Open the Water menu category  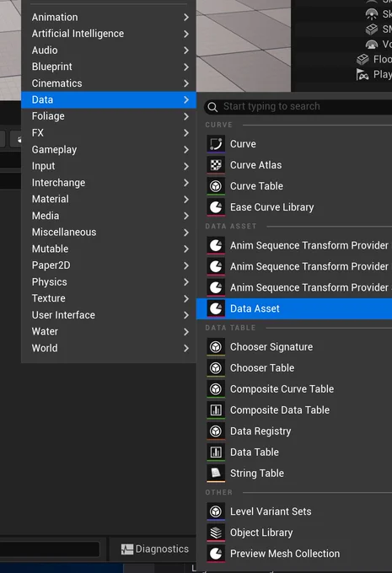(109, 331)
